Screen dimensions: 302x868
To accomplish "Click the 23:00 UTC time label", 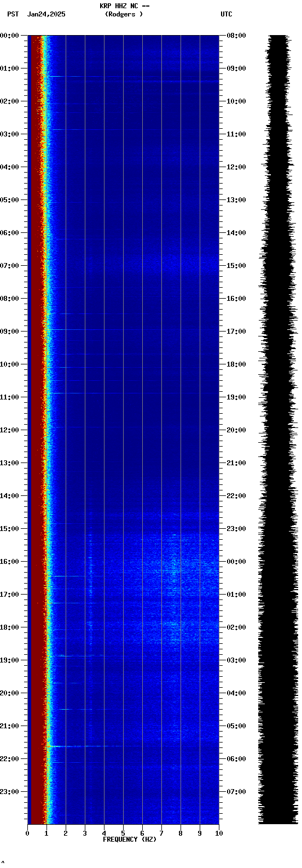I will (x=236, y=529).
